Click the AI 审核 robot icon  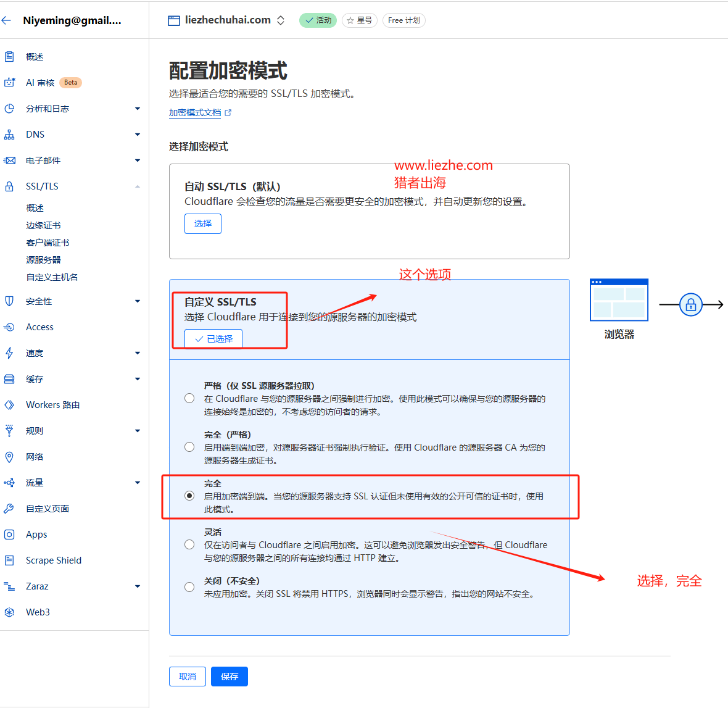click(x=9, y=83)
